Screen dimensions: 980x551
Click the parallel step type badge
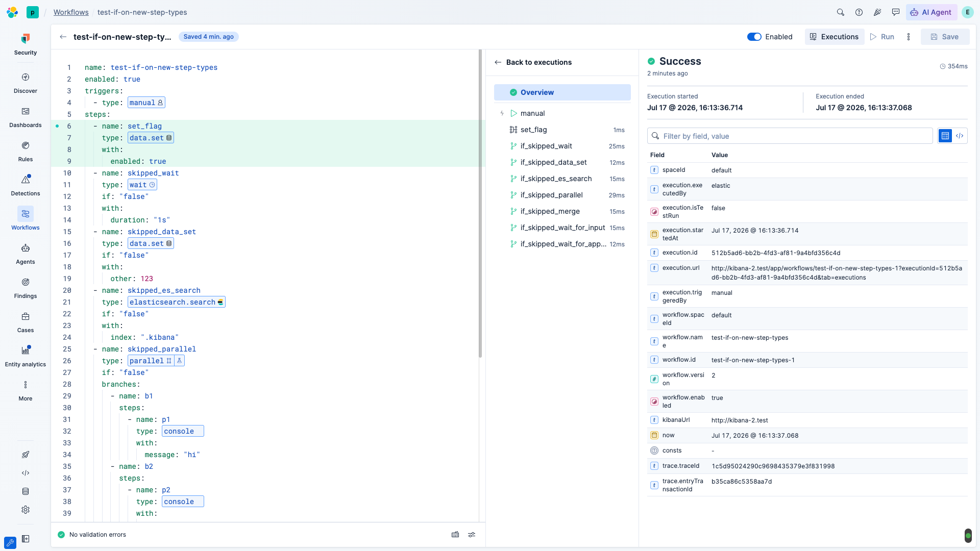click(151, 361)
